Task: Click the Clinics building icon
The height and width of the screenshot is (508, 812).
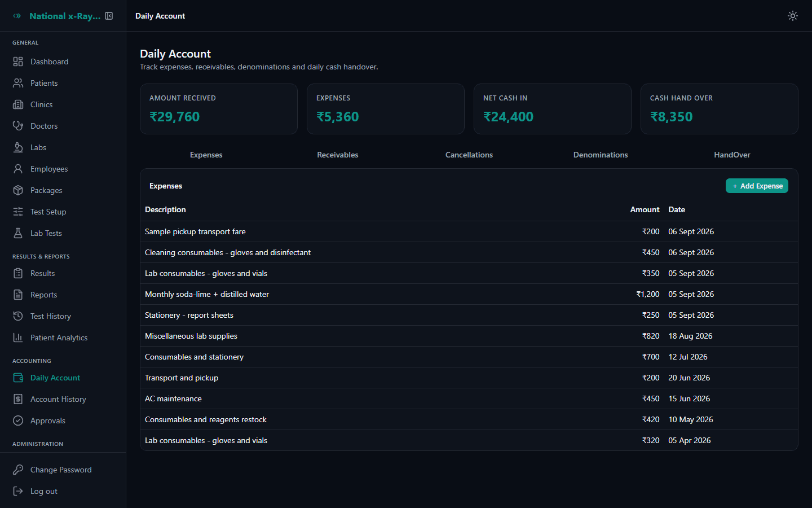Action: coord(18,104)
